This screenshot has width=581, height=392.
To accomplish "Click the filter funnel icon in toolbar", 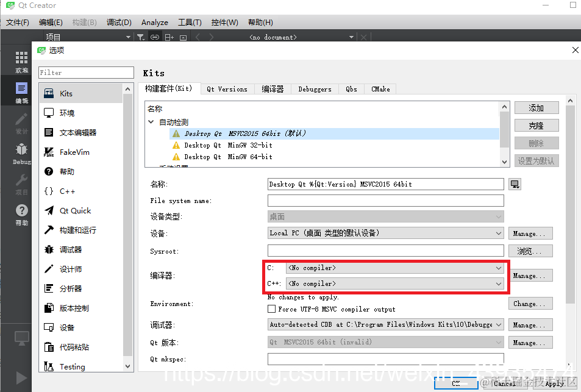I will (141, 37).
